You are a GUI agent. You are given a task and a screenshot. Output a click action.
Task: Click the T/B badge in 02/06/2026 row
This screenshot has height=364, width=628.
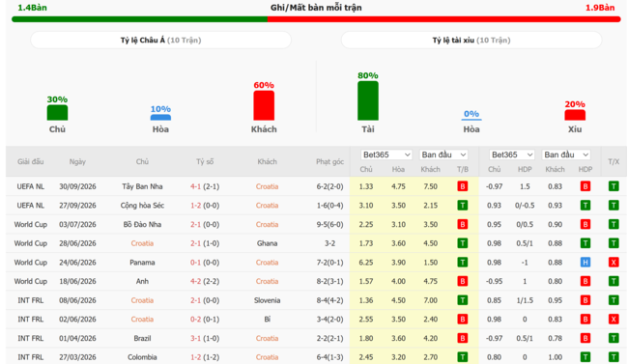[462, 320]
